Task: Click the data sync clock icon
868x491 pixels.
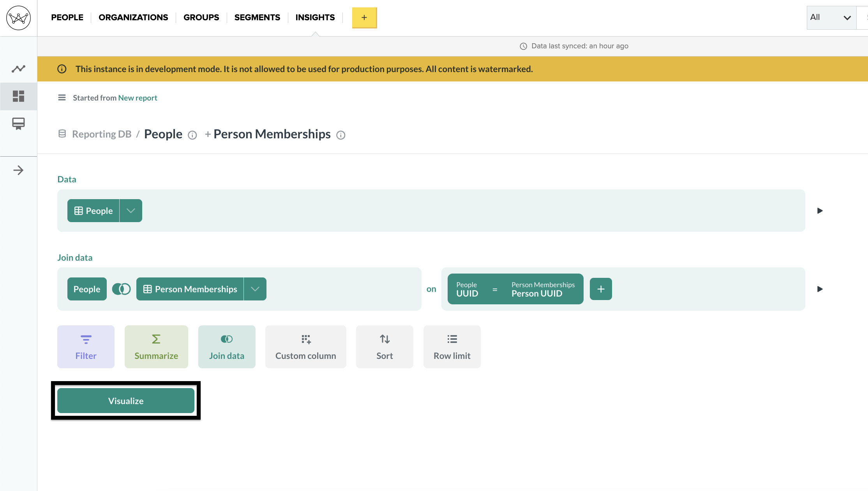Action: pyautogui.click(x=524, y=46)
